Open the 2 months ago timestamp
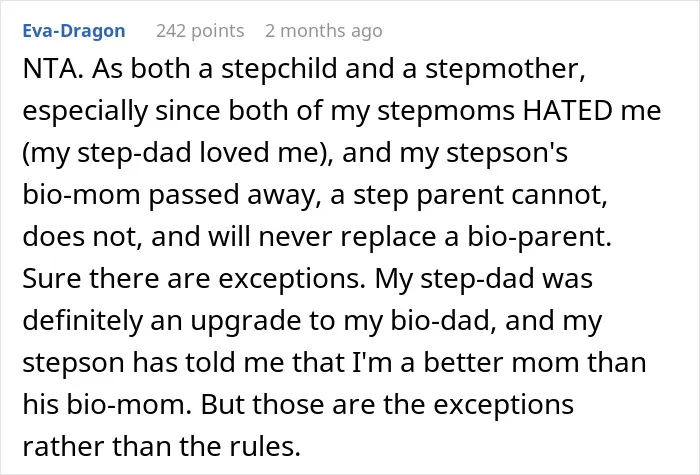This screenshot has width=700, height=475. point(324,31)
